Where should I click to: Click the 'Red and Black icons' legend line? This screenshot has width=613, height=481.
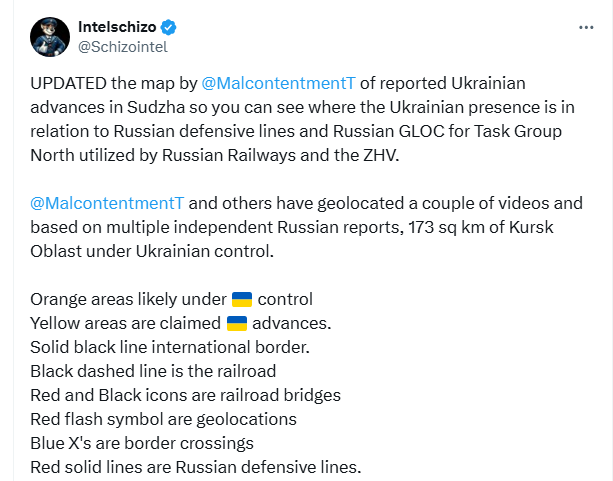point(185,395)
